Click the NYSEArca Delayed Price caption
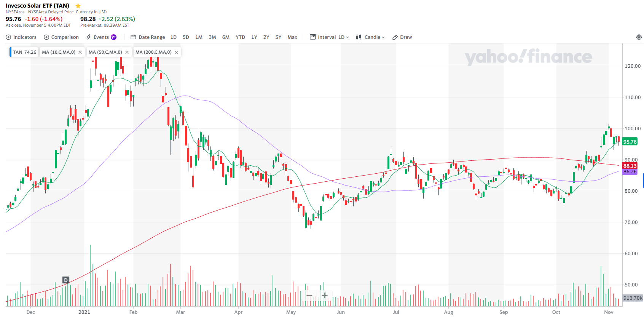Viewport: 644px width, 323px height. point(56,12)
